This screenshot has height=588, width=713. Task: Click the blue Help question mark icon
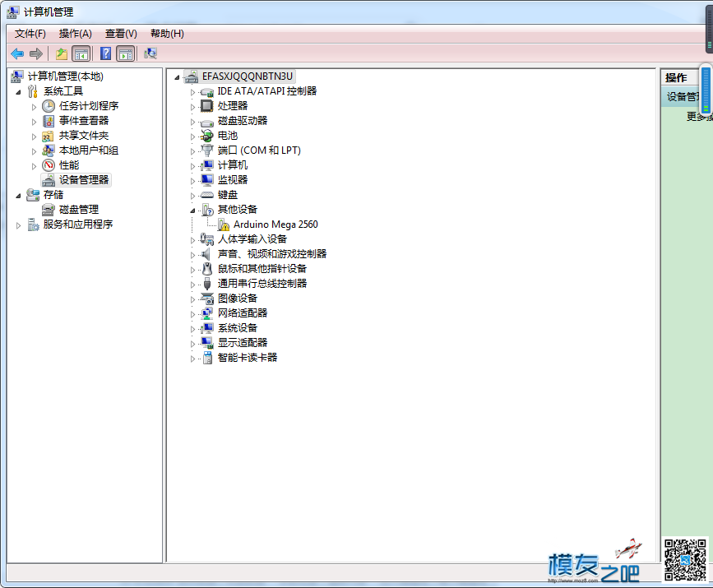point(105,53)
